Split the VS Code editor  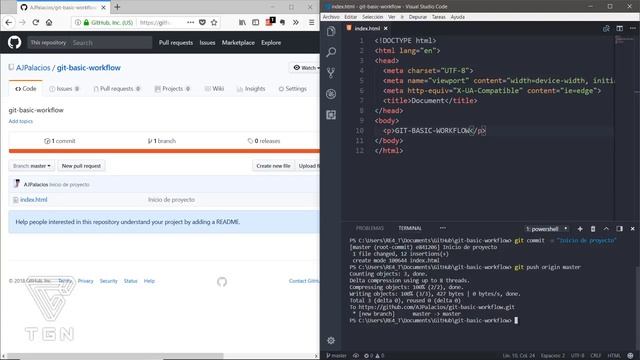pyautogui.click(x=620, y=28)
